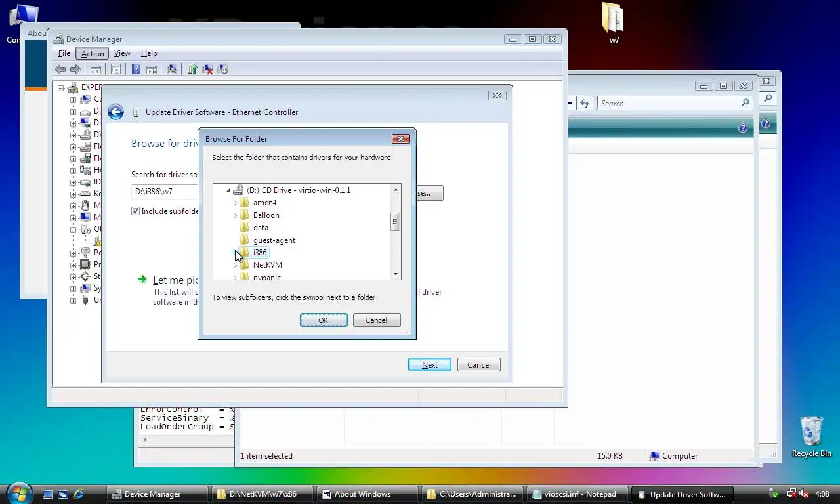This screenshot has height=504, width=840.
Task: Click the magnifier icon in Explorer search box
Action: pos(745,103)
